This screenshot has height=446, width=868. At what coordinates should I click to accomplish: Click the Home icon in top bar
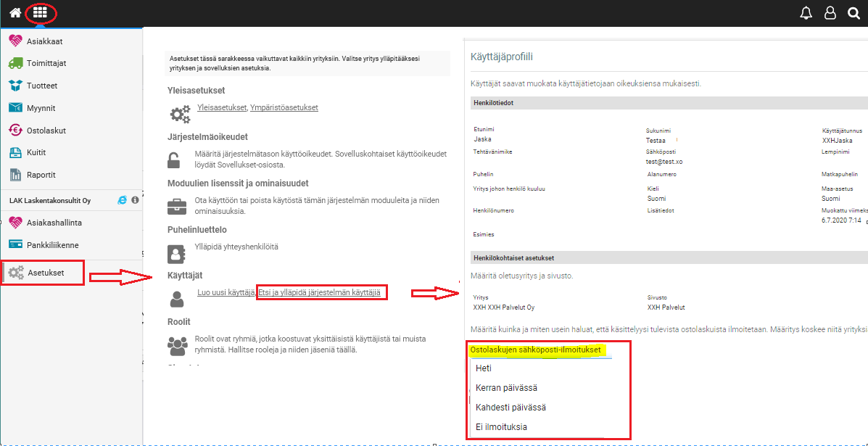tap(15, 13)
